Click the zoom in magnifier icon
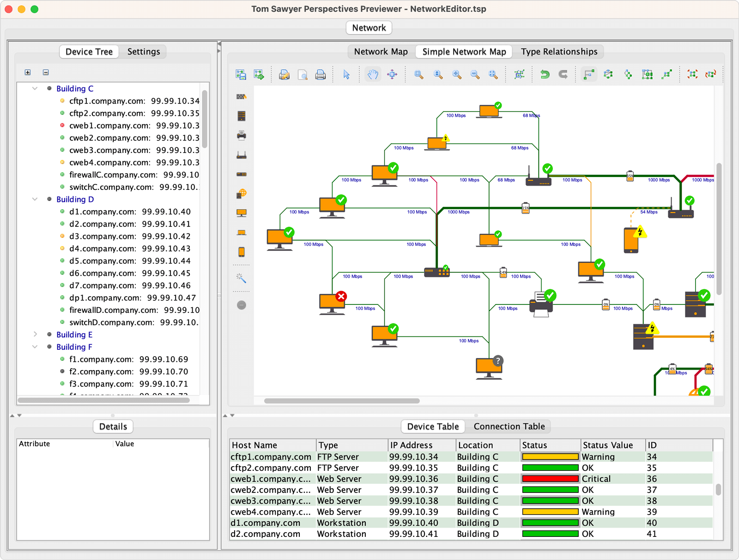 point(457,74)
